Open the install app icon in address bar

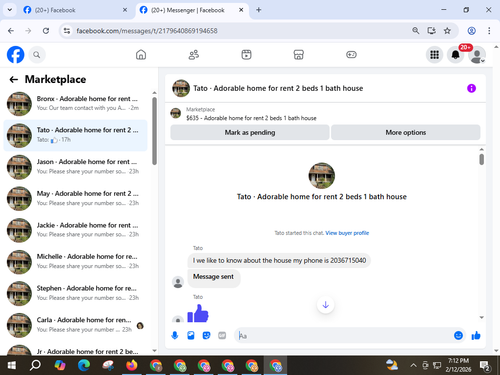point(432,31)
